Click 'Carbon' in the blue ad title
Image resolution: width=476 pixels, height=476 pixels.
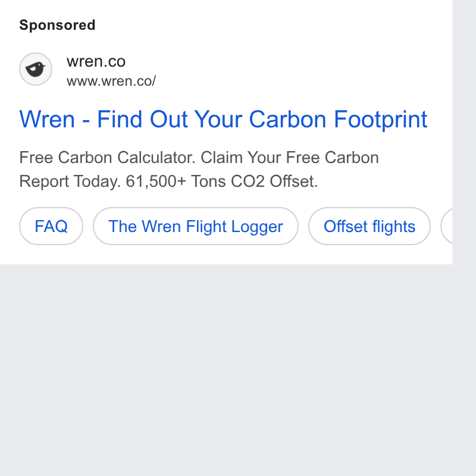[x=287, y=120]
